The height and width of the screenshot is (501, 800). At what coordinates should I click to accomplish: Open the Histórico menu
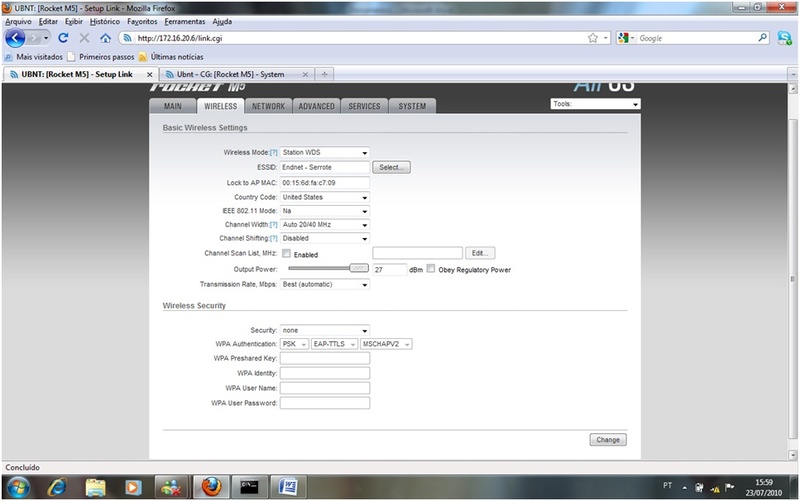point(105,21)
